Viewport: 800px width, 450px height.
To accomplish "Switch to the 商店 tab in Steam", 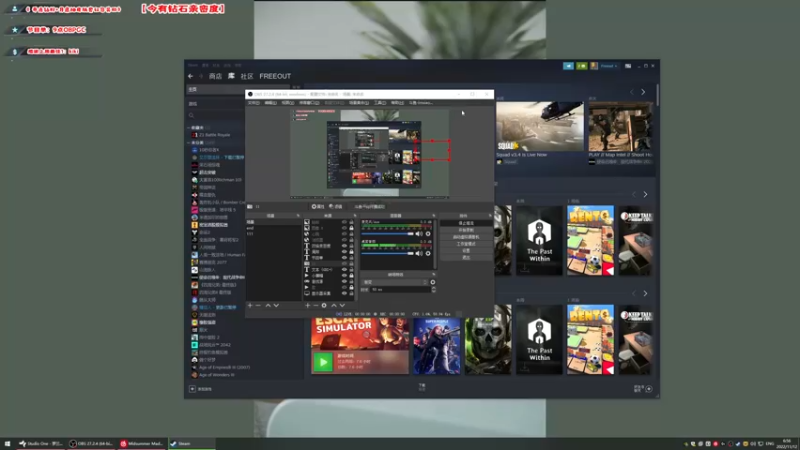I will pyautogui.click(x=215, y=76).
